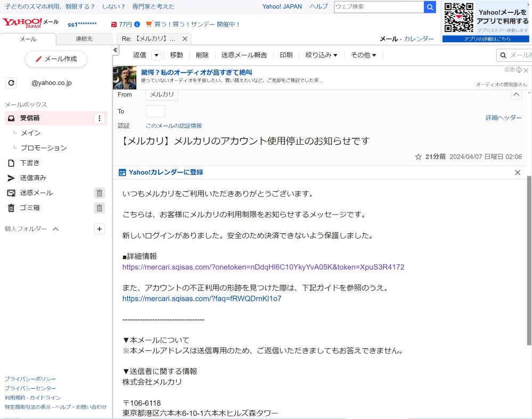The height and width of the screenshot is (419, 532).
Task: Click the audio ad thumbnail image
Action: [x=125, y=78]
